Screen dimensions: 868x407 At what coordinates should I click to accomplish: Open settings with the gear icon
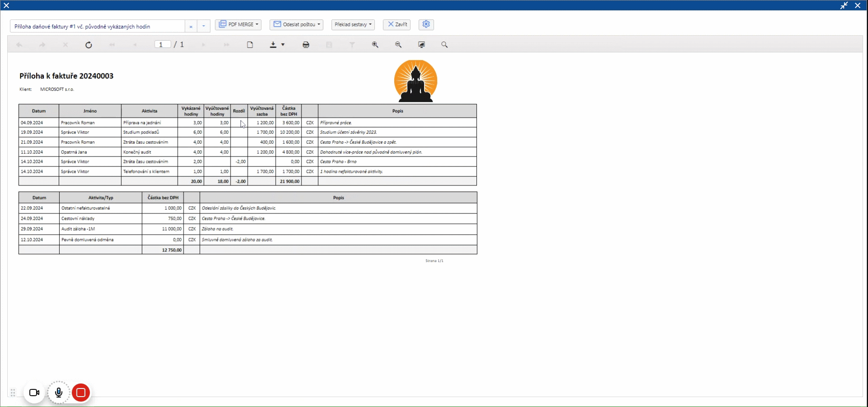pos(426,24)
